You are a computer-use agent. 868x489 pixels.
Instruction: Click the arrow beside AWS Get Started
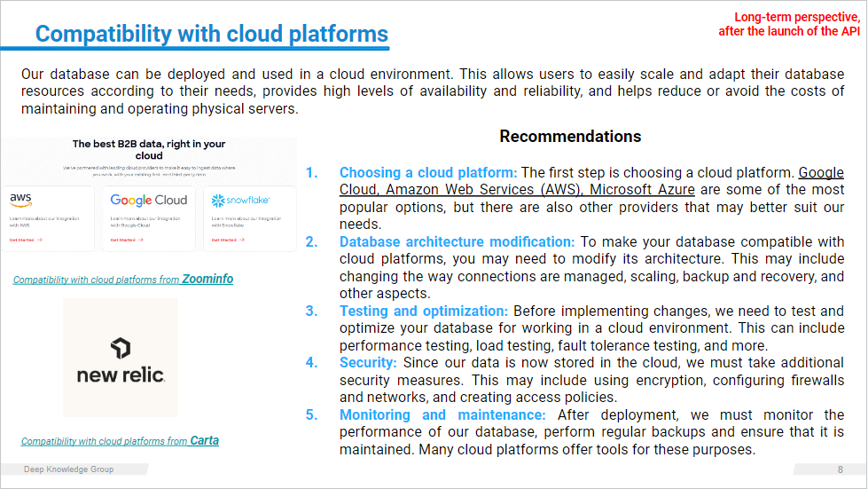(40, 240)
